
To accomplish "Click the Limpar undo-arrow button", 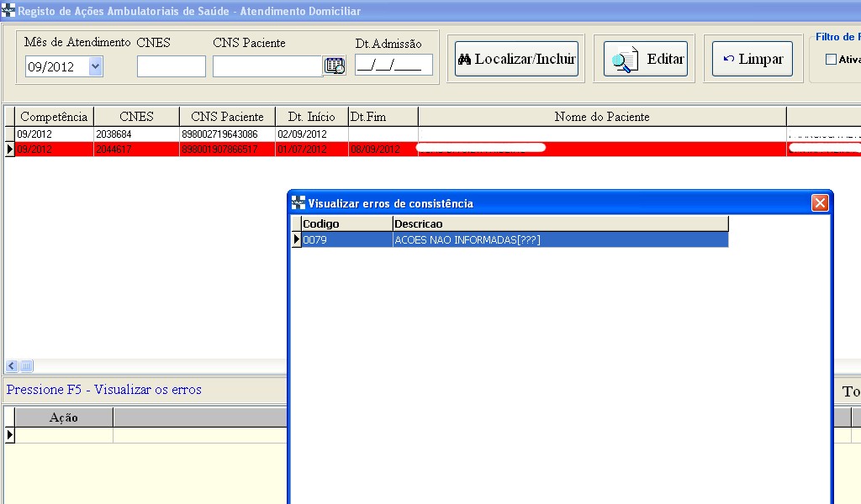I will click(x=753, y=60).
